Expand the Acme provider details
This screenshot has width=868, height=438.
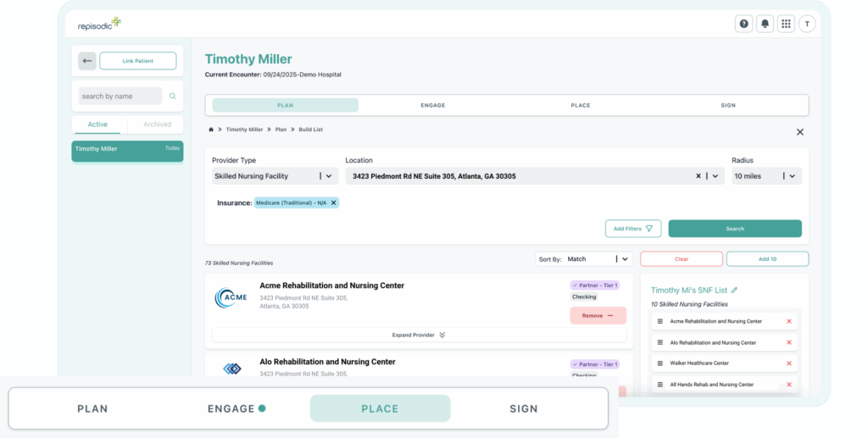(x=419, y=335)
